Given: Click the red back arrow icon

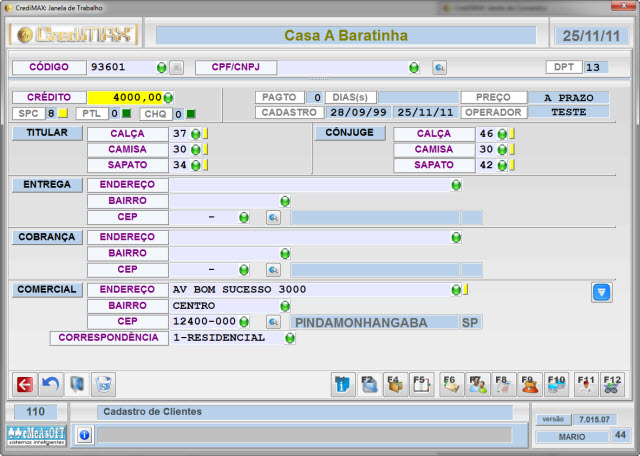Looking at the screenshot, I should tap(24, 383).
